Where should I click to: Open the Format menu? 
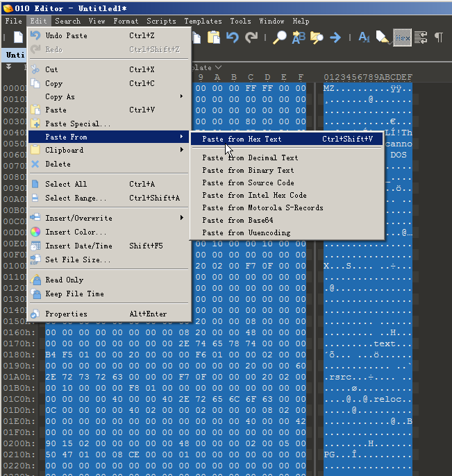(x=126, y=22)
